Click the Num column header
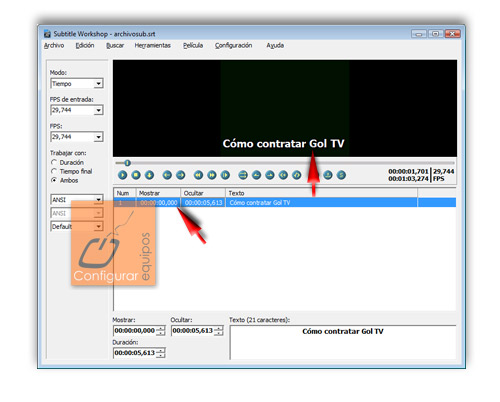 tap(125, 193)
